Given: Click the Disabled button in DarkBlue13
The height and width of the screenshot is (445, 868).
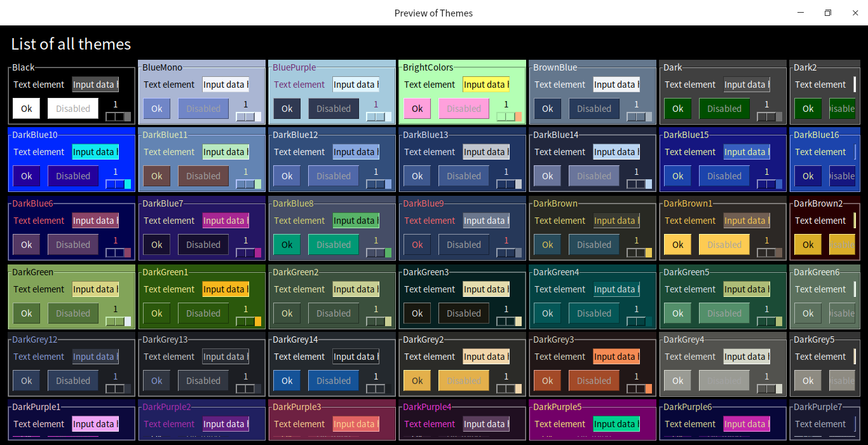Looking at the screenshot, I should 463,175.
